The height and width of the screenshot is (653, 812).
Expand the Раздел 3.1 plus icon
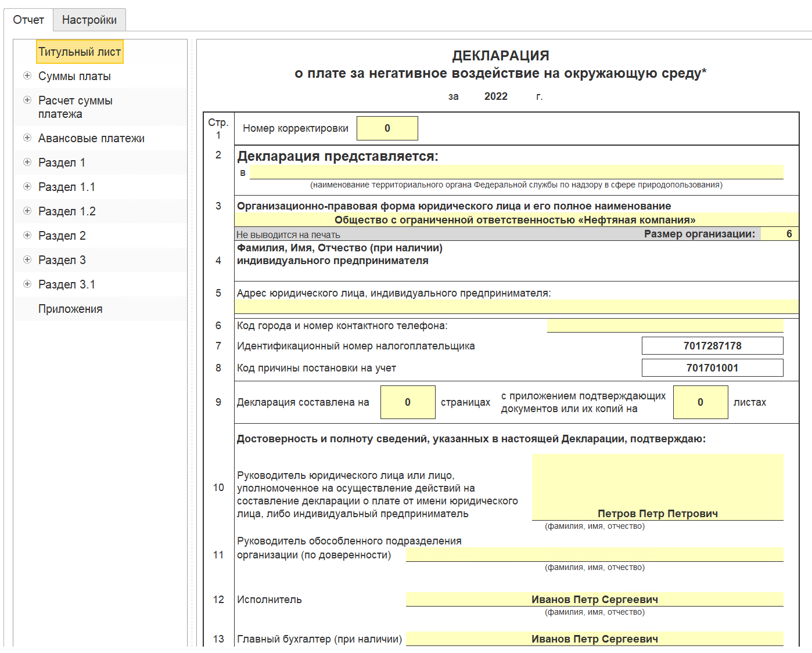pyautogui.click(x=27, y=284)
